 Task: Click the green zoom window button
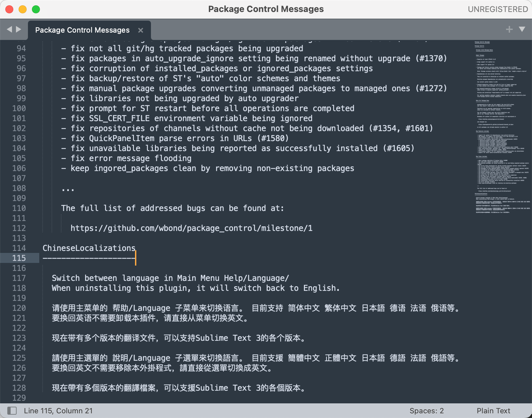(x=36, y=9)
